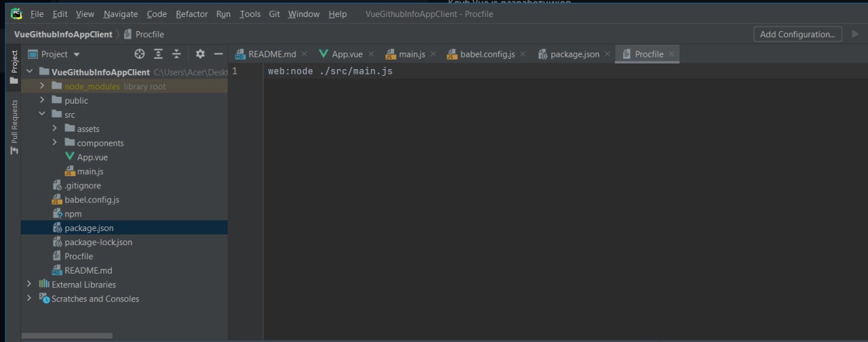Screen dimensions: 868x342
Task: Select main.js in the project tree
Action: point(90,171)
